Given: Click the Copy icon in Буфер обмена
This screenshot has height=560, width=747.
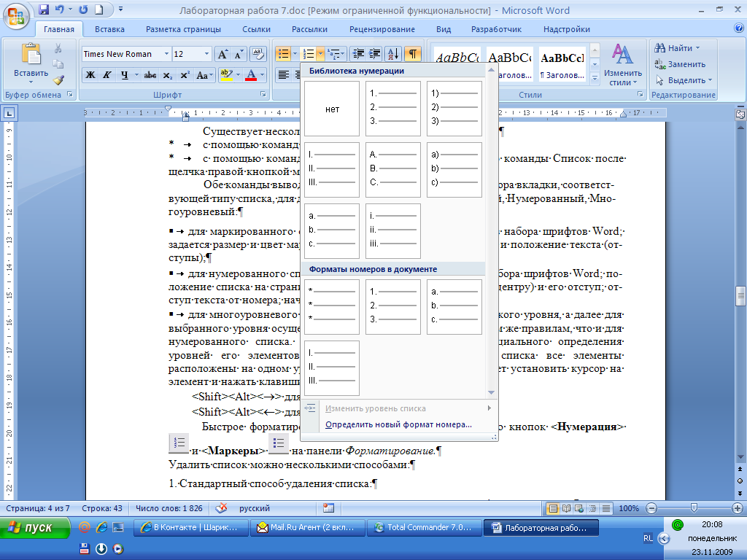Looking at the screenshot, I should click(58, 64).
